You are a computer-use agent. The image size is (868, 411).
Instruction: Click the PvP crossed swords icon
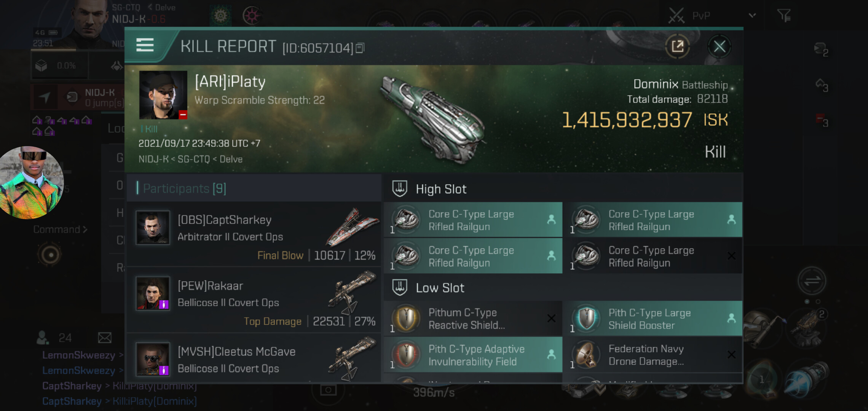point(676,16)
